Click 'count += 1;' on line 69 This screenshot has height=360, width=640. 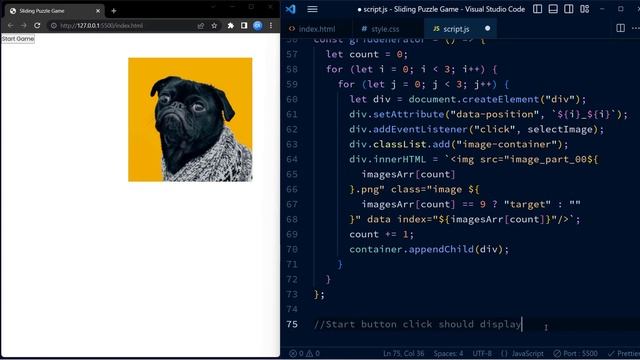coord(381,234)
